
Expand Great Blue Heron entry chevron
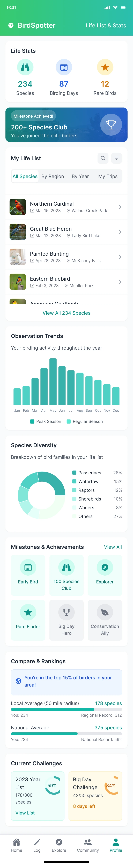click(120, 232)
